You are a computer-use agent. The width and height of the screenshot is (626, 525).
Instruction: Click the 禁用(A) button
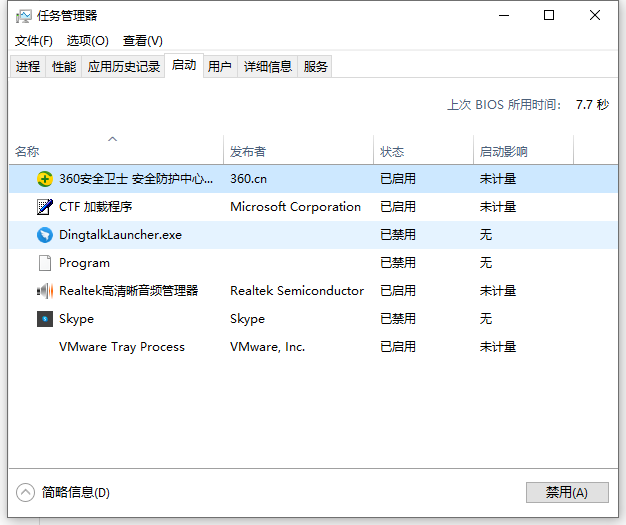click(567, 493)
